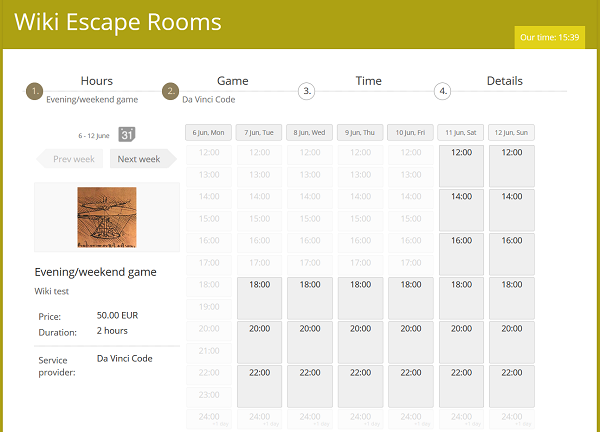Screen dimensions: 600x432
Task: Select step 2 Game circle
Action: point(170,91)
